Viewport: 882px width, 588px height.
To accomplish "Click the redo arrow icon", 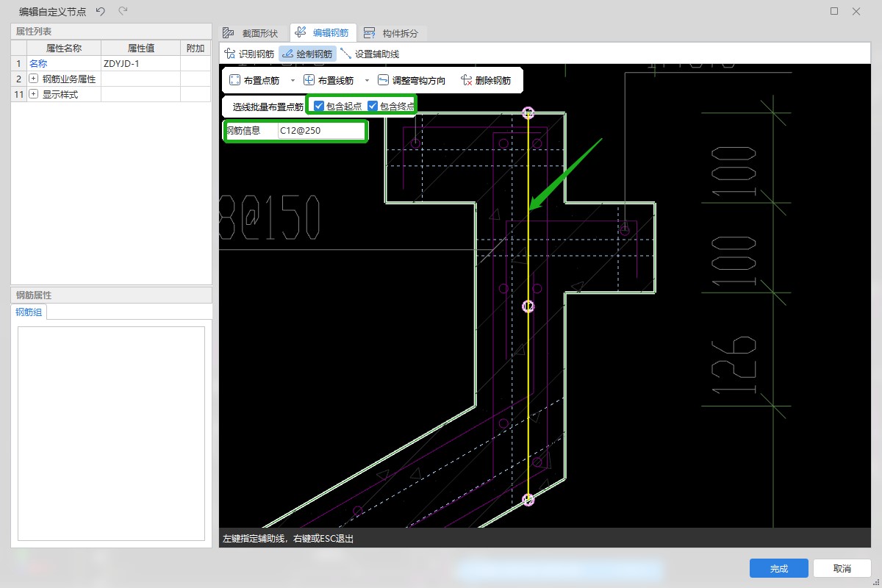I will coord(123,11).
